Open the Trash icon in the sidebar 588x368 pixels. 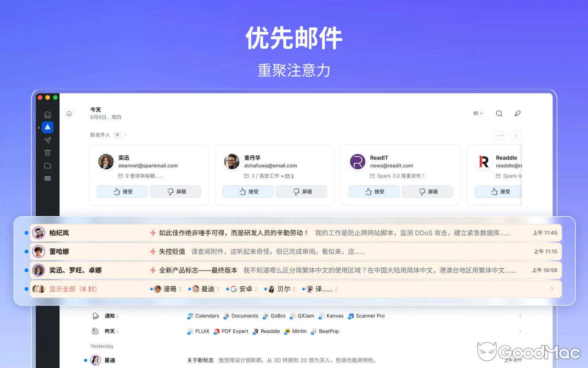47,152
